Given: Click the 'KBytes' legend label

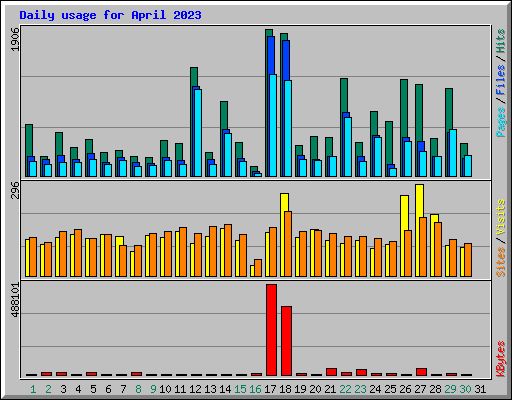Looking at the screenshot, I should [501, 359].
